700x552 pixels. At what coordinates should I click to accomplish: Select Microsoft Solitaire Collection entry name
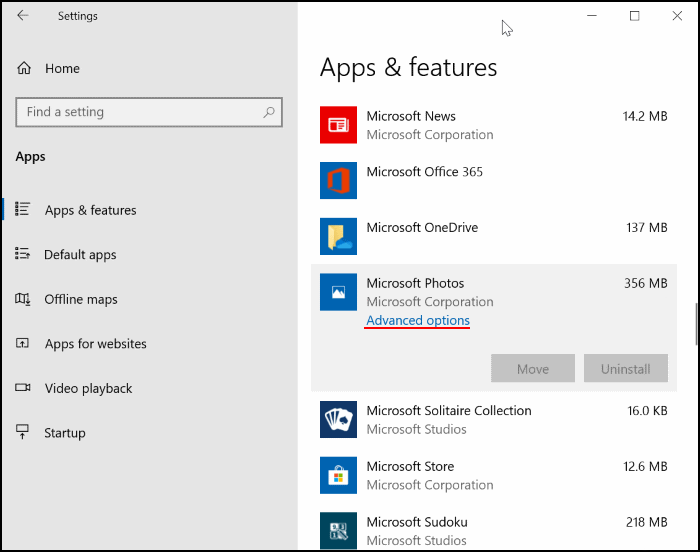coord(449,410)
